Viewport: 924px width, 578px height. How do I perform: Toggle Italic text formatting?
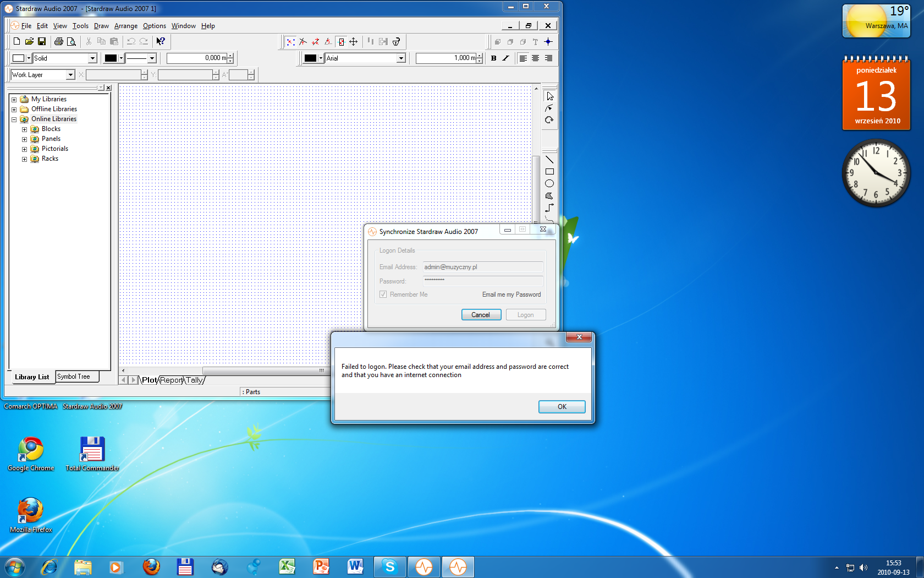pos(505,58)
